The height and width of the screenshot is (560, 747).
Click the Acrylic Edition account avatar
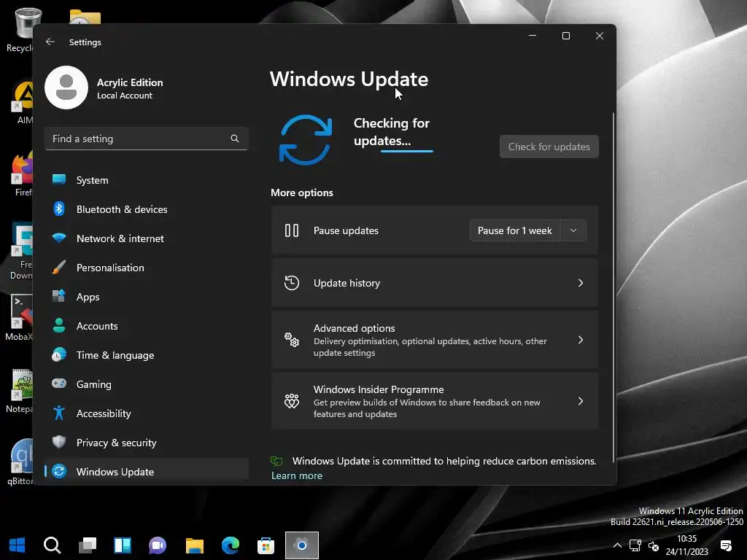66,87
